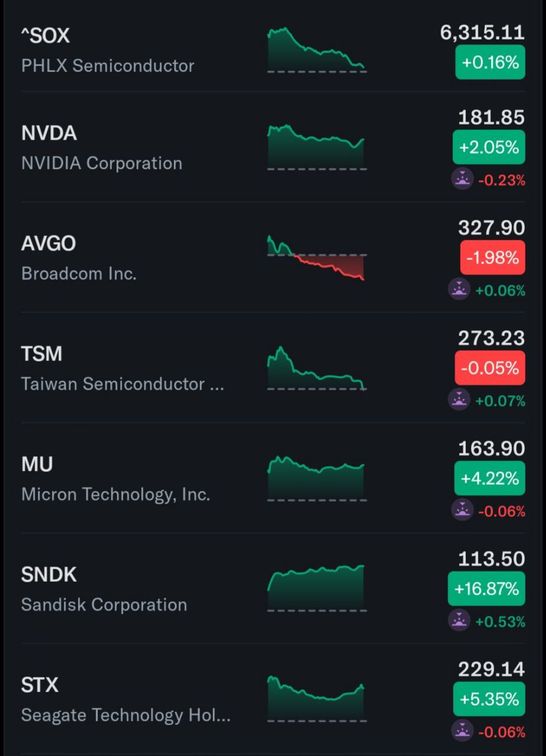Open the Taiwan Semiconductor stock name
546x756 pixels.
(122, 384)
